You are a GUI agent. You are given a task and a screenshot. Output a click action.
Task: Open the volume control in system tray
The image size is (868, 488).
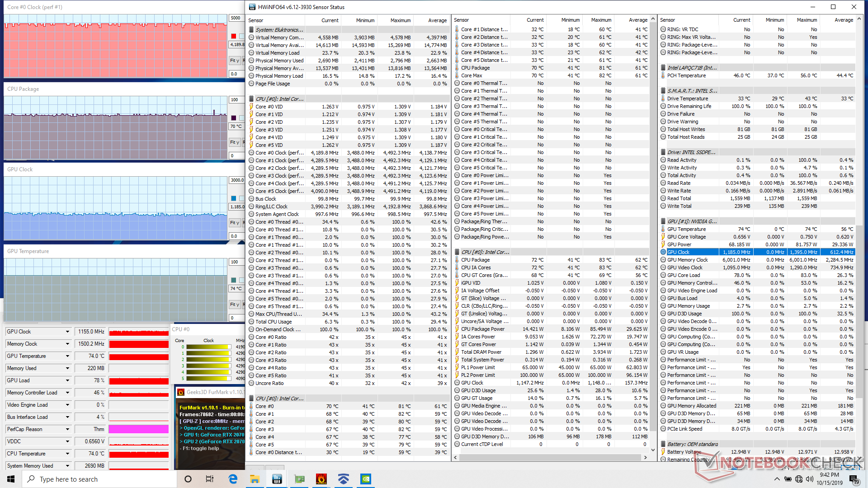coord(809,479)
